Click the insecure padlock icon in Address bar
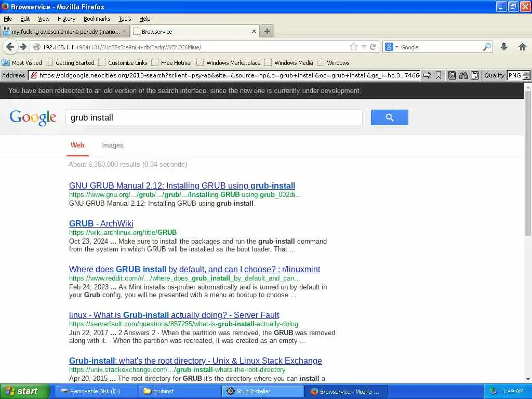This screenshot has height=399, width=532. (x=34, y=75)
